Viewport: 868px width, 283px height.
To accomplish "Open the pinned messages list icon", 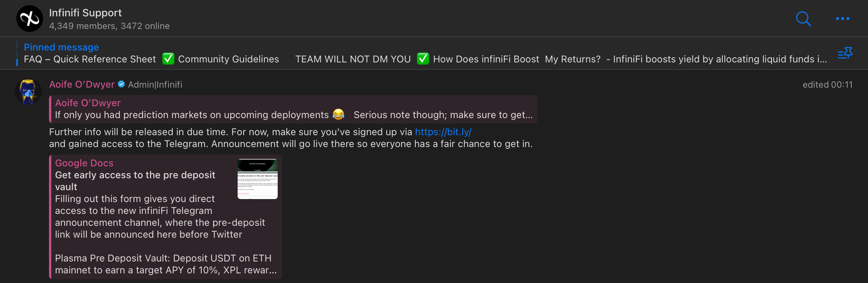I will coord(845,53).
